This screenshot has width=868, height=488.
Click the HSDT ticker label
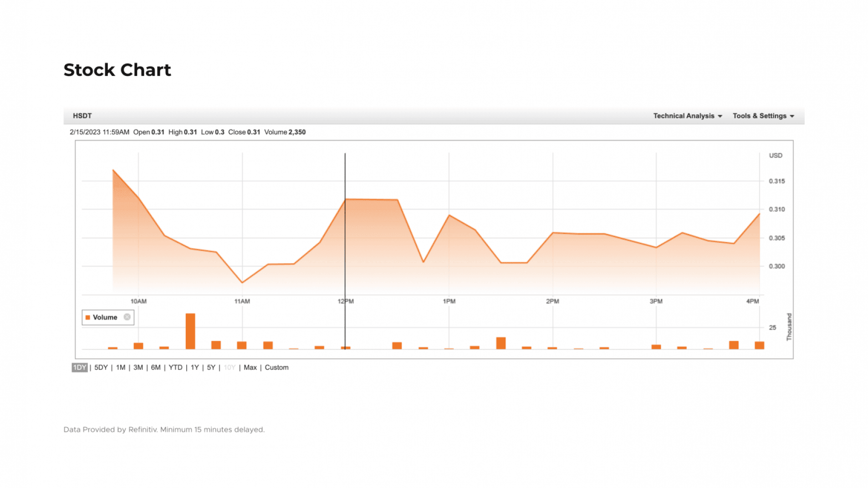point(82,116)
